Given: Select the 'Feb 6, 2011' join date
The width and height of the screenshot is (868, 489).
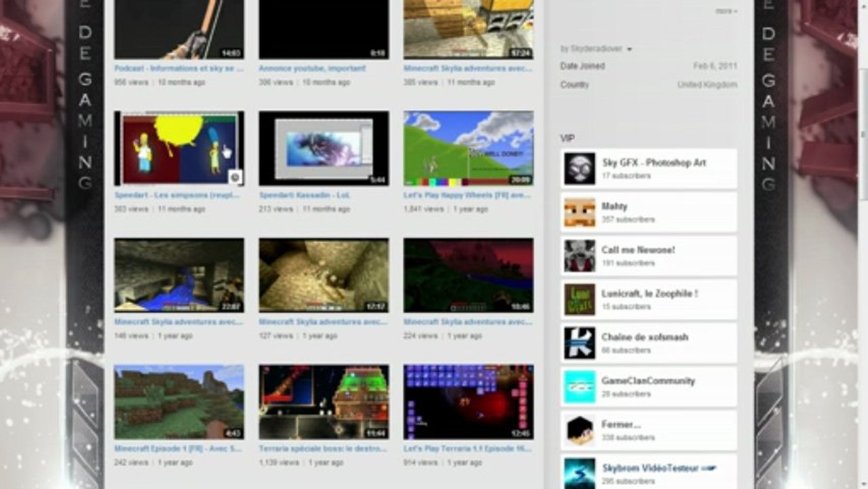Looking at the screenshot, I should [x=715, y=66].
